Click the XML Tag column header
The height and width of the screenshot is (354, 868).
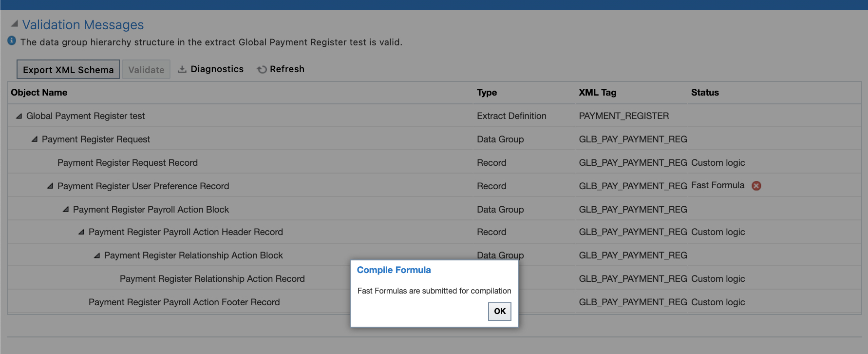(x=597, y=93)
